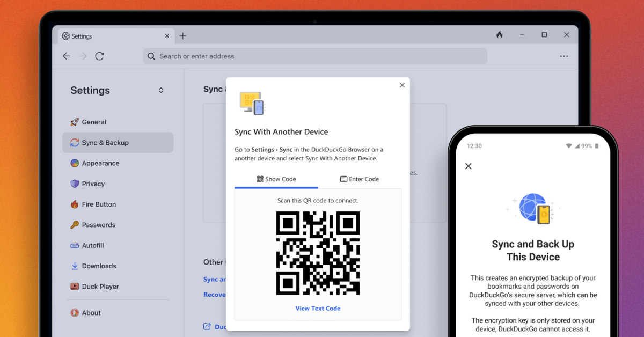Viewport: 644px width, 337px height.
Task: Click the QR code image
Action: point(318,253)
